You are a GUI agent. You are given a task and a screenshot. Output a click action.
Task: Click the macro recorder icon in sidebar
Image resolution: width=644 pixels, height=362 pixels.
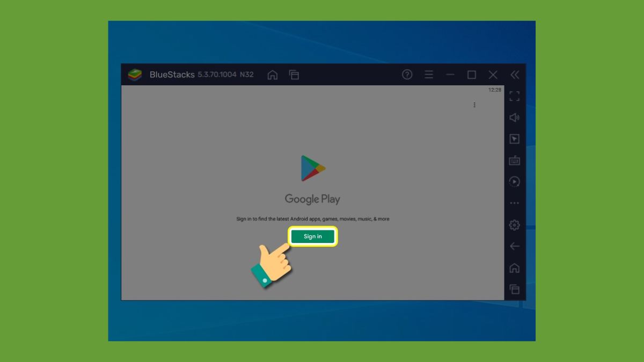click(515, 182)
